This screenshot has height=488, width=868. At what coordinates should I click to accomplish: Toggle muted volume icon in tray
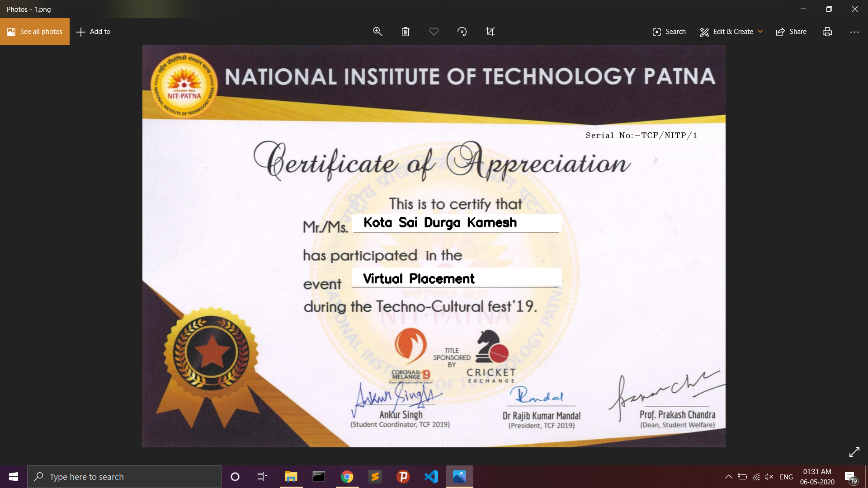coord(769,477)
